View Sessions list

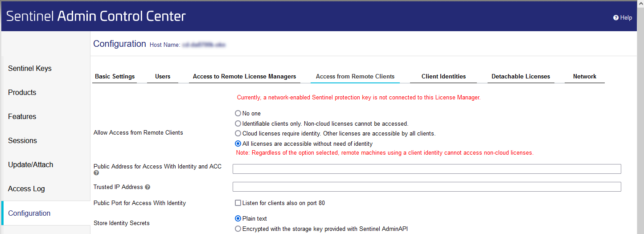pyautogui.click(x=22, y=140)
